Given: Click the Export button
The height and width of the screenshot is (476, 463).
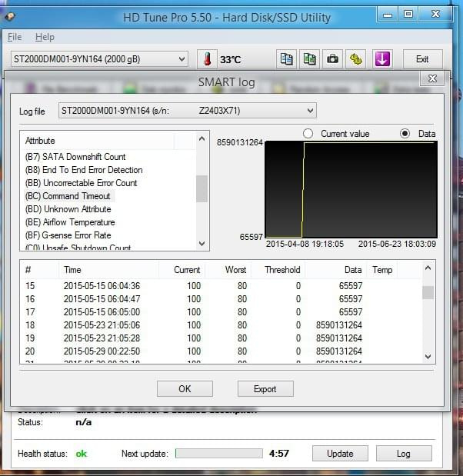Looking at the screenshot, I should (x=265, y=388).
